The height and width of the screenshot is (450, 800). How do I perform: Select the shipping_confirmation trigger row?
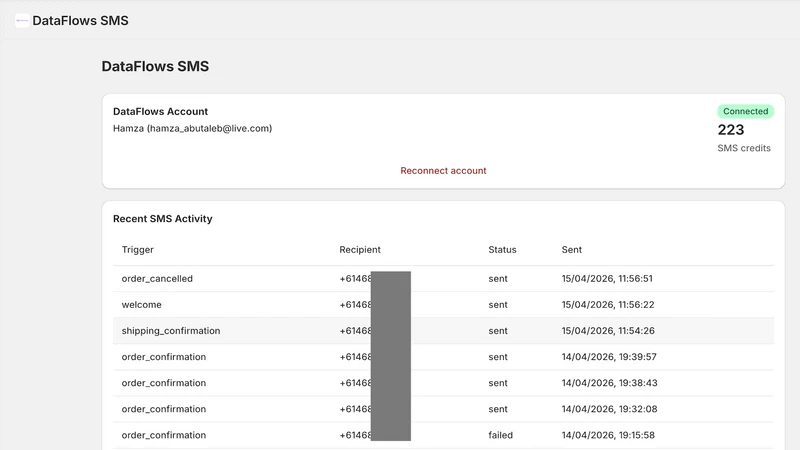(x=443, y=331)
